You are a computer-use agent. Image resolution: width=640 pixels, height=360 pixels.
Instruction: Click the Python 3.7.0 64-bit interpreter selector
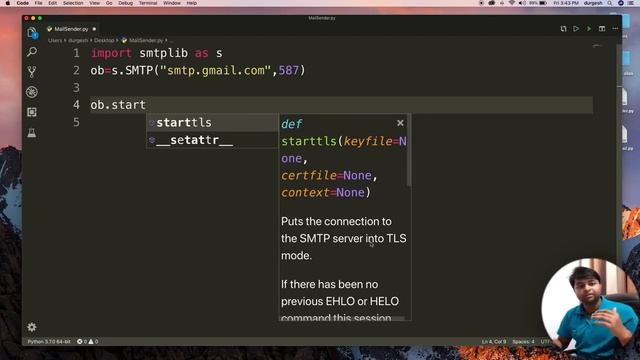[x=49, y=342]
